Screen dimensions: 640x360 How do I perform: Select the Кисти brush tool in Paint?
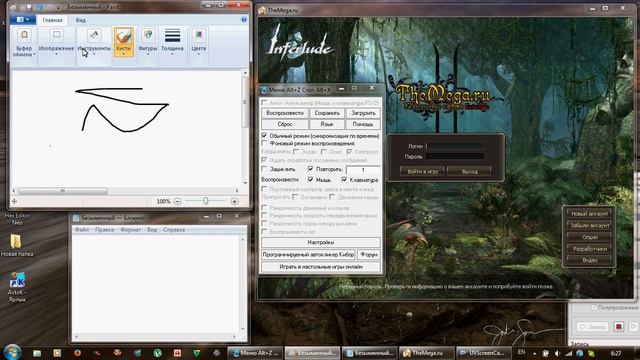(123, 42)
